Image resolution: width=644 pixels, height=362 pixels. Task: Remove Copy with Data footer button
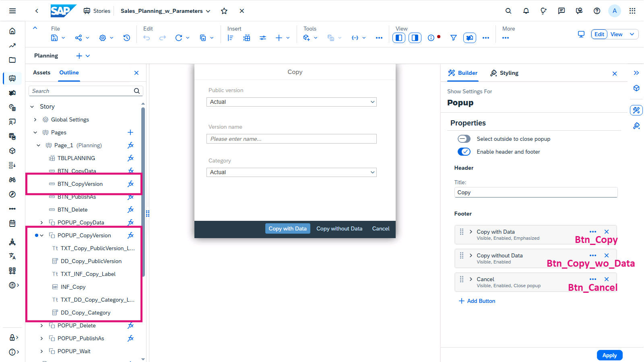pos(607,232)
